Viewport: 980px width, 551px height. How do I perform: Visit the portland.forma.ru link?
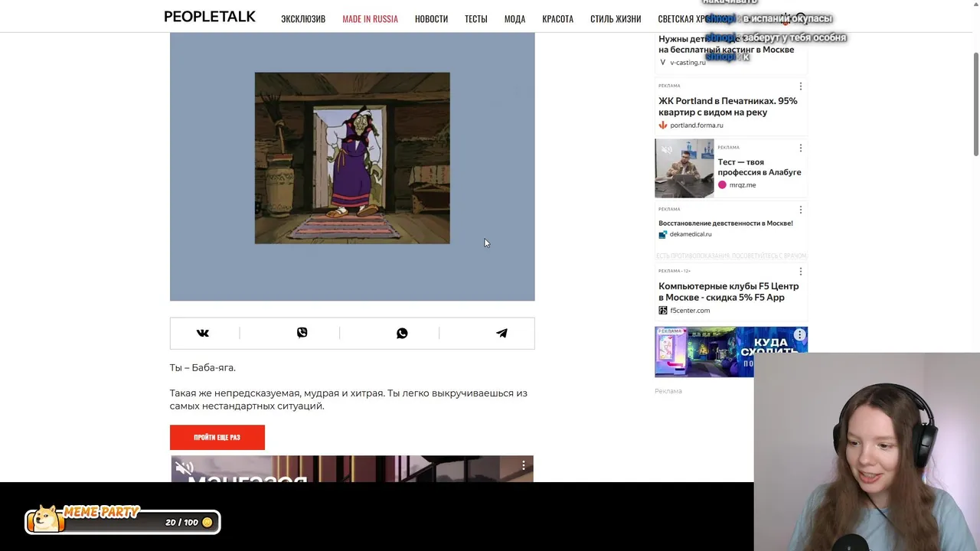click(696, 126)
